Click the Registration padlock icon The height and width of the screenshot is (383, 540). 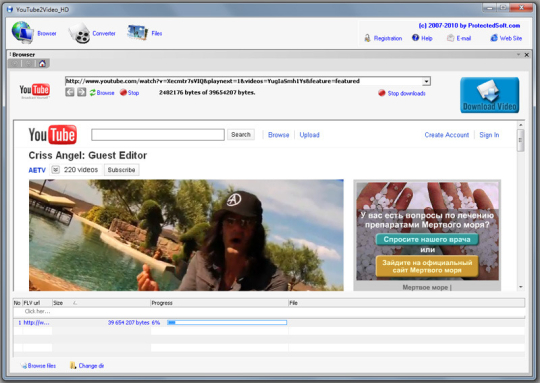pos(367,38)
